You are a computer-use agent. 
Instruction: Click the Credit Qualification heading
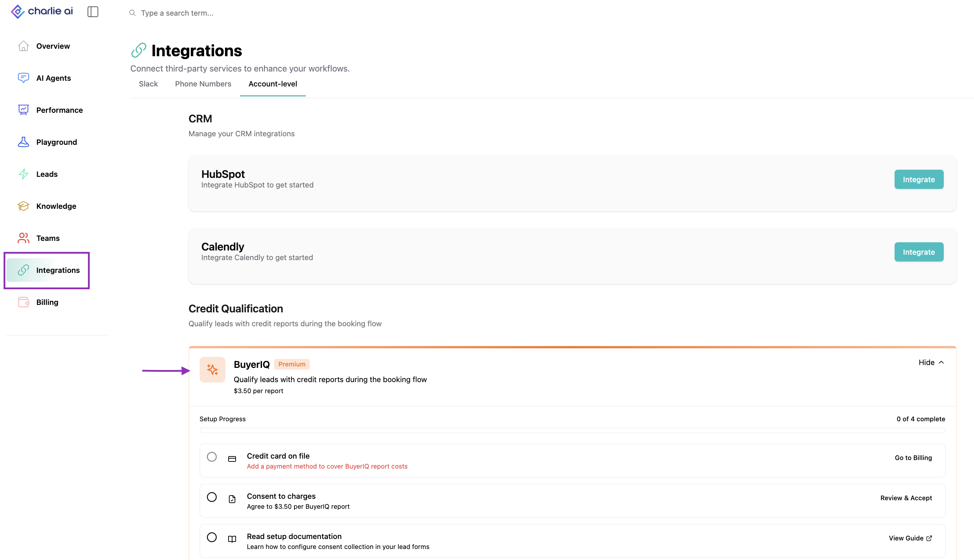[x=236, y=308]
